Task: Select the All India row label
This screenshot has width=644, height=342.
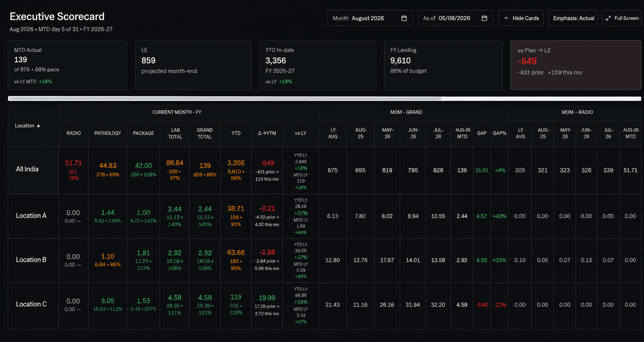Action: (x=27, y=169)
